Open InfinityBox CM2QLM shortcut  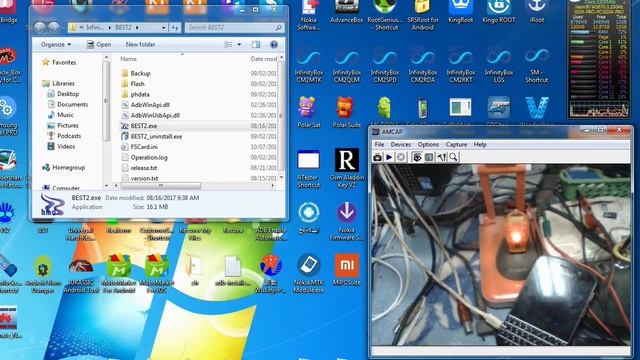(347, 65)
